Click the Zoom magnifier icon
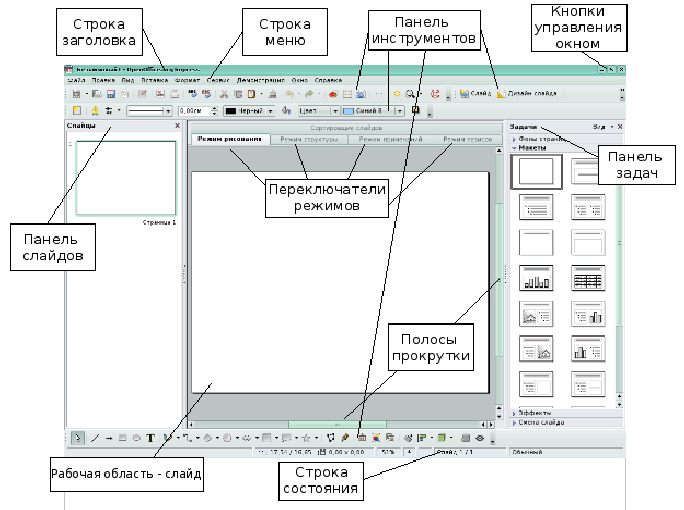Screen dimensions: 684x510 click(410, 94)
